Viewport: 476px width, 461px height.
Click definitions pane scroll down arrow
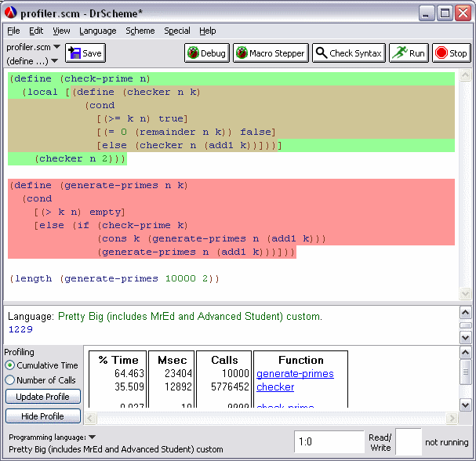[x=465, y=293]
